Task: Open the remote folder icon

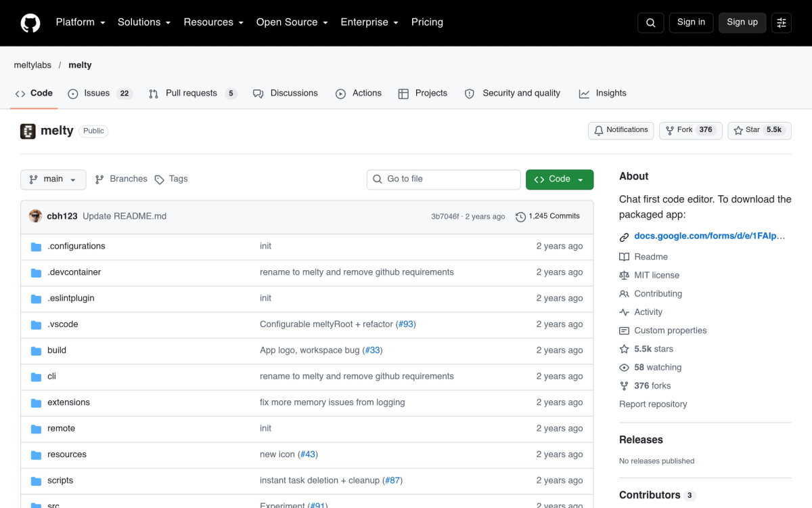Action: 36,429
